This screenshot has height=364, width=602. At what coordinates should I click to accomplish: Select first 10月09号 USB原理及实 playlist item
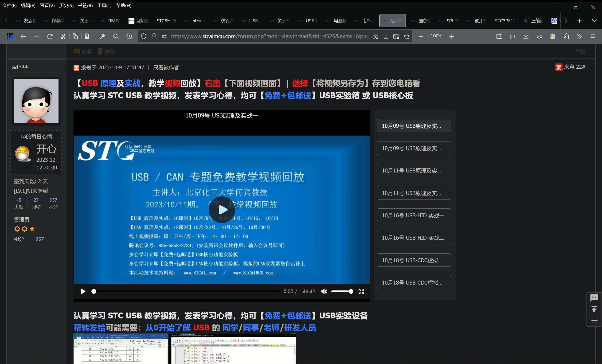tap(414, 125)
